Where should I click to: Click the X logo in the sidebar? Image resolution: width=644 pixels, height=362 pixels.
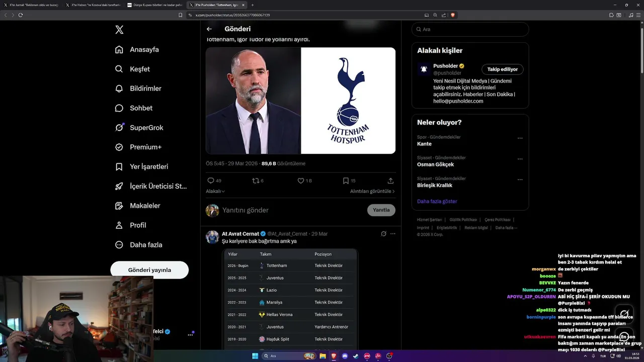119,30
